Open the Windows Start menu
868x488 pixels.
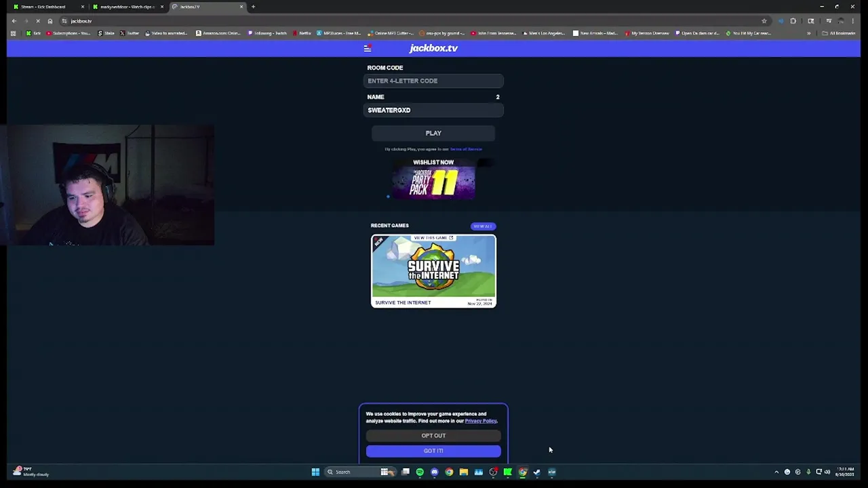(x=315, y=472)
